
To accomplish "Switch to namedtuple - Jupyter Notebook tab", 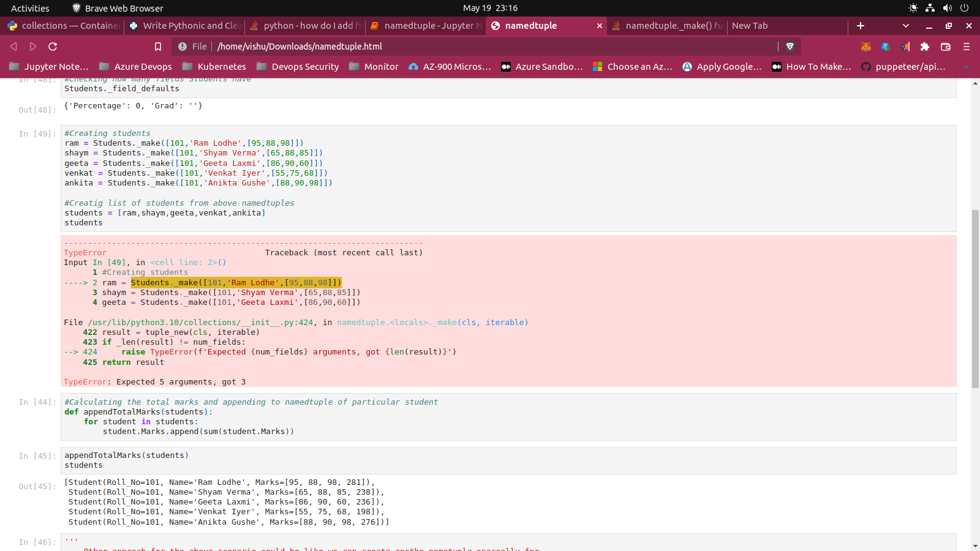I will (x=426, y=26).
